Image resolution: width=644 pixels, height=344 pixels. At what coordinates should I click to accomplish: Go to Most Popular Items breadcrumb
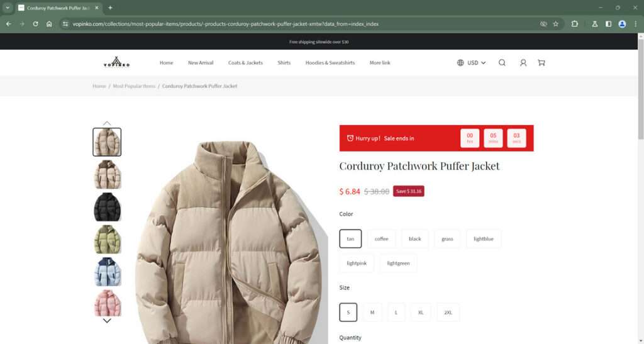pos(134,86)
